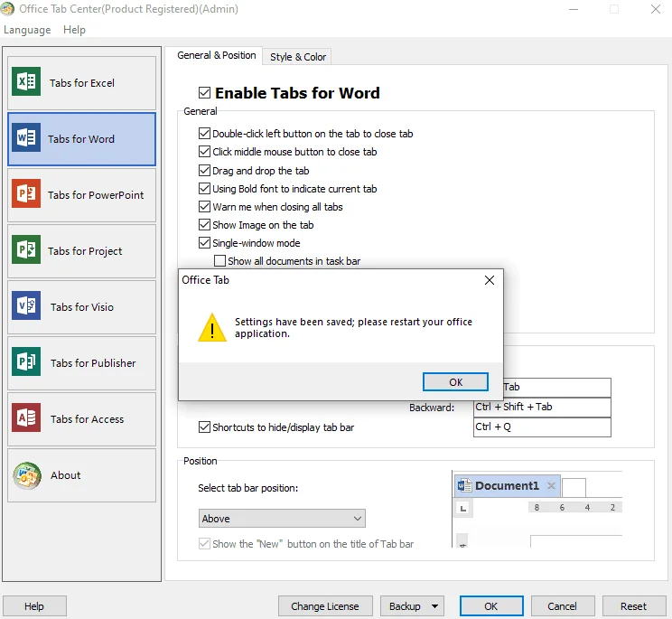
Task: Click the Ctrl + Q shortcut field
Action: [x=542, y=427]
